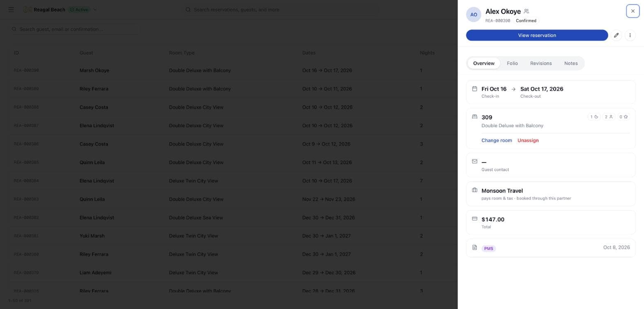Click the Reagal Beach property logo
Screen dimensions: 644x309
coord(27,9)
